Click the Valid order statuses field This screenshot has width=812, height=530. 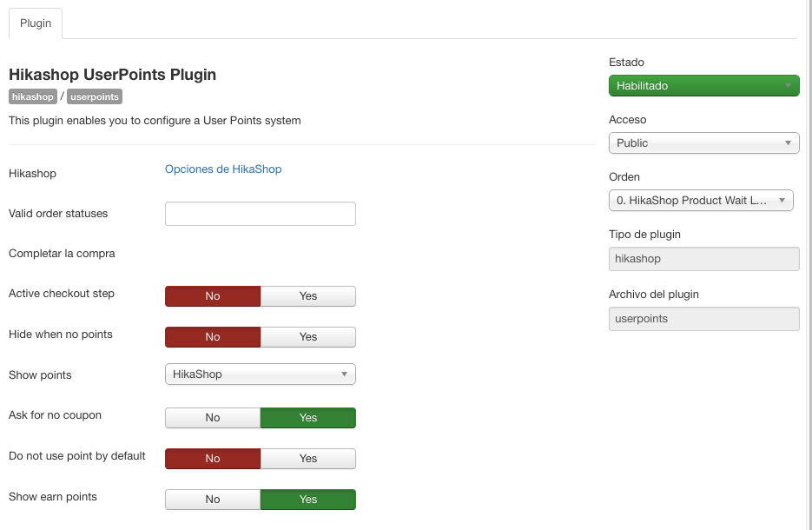click(260, 214)
